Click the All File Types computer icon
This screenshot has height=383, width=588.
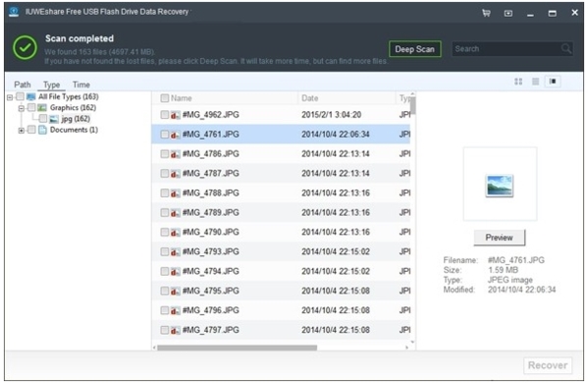point(31,97)
